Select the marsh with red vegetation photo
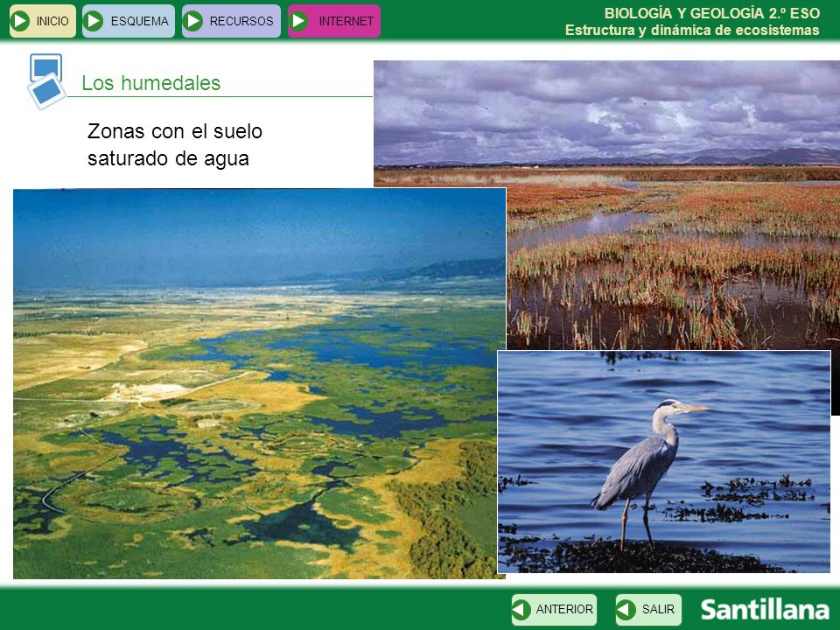840x630 pixels. 669,204
